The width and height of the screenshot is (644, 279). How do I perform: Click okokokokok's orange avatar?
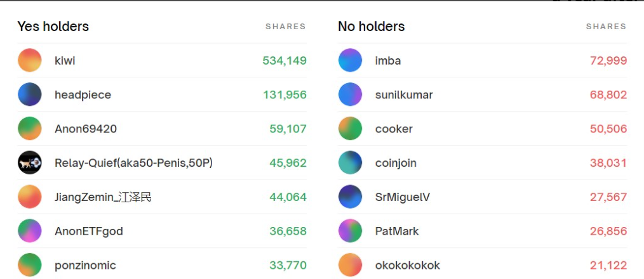tap(351, 265)
